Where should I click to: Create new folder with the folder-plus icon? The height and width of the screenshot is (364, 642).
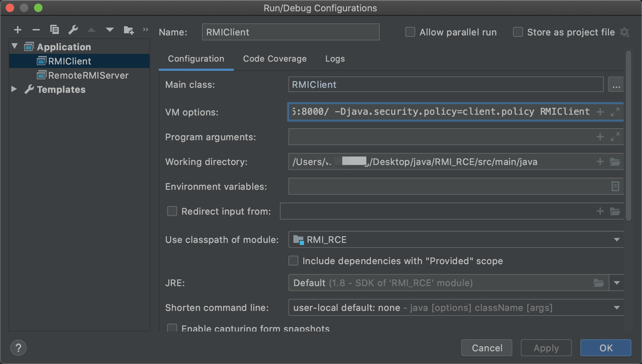coord(129,30)
